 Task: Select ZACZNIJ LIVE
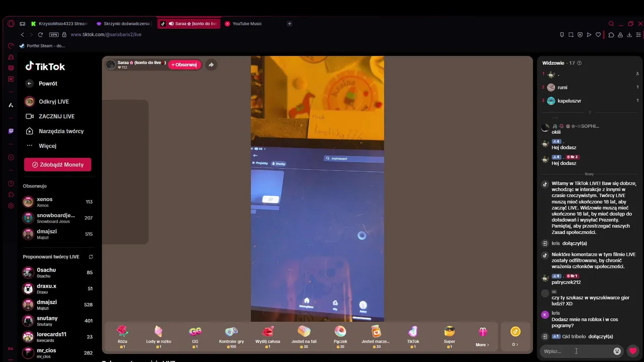click(50, 116)
